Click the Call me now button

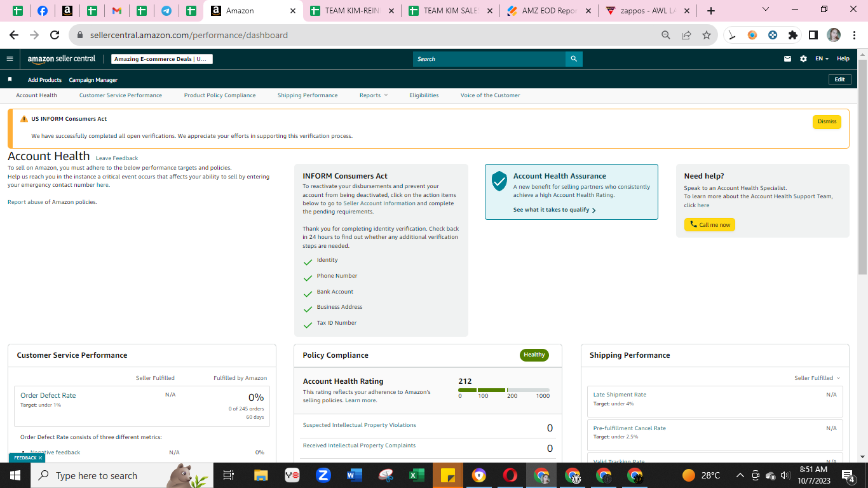click(710, 225)
